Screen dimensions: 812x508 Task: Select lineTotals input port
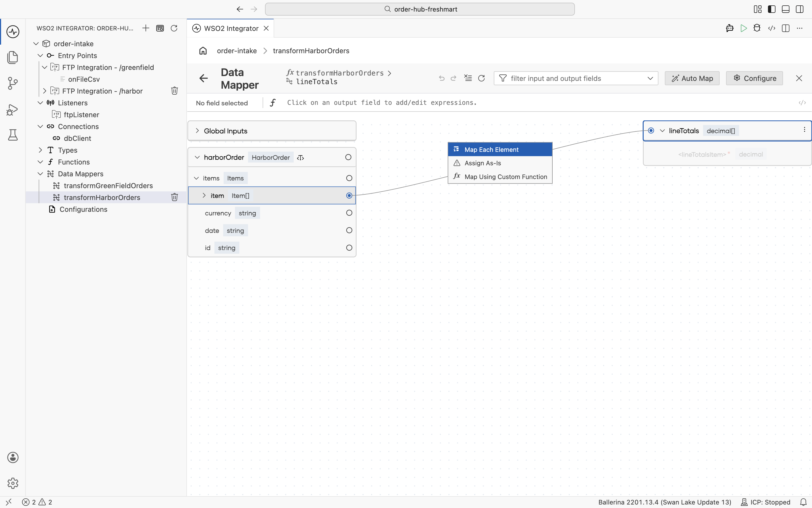pyautogui.click(x=651, y=131)
